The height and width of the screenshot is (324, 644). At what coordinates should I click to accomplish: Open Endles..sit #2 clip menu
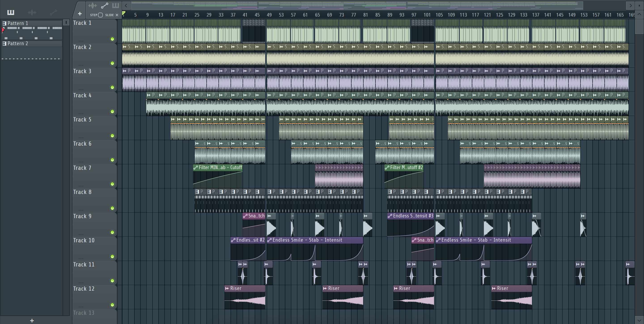(233, 240)
